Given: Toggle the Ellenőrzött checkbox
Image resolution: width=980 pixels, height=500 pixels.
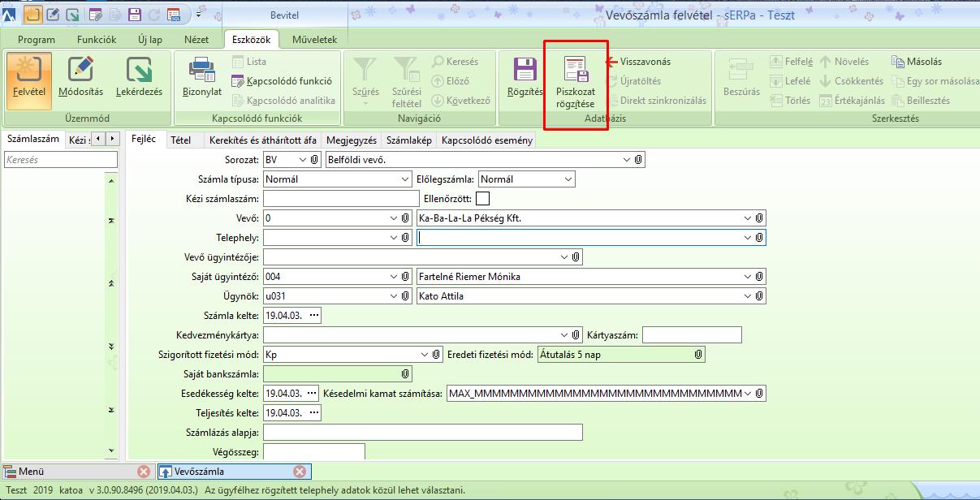Looking at the screenshot, I should (483, 198).
